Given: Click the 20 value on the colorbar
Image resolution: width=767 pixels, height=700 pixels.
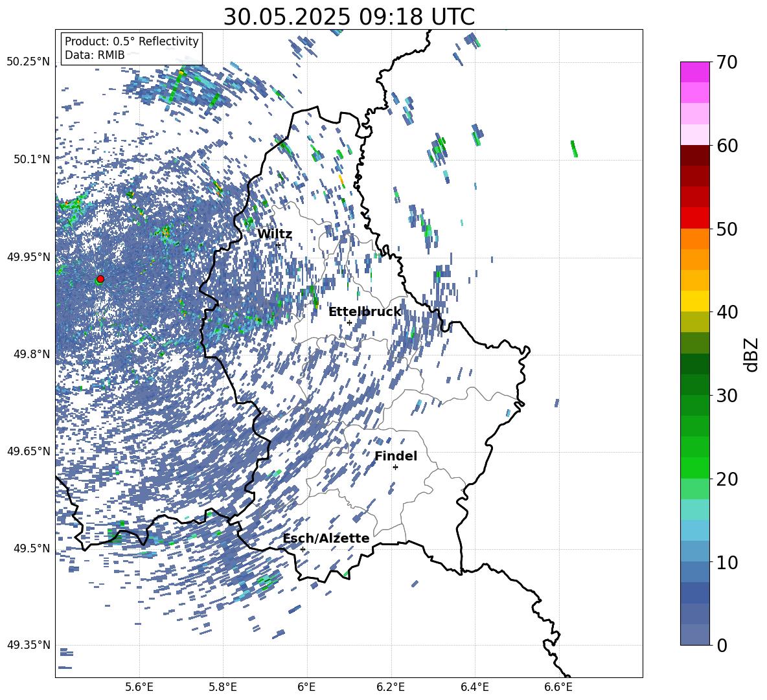Looking at the screenshot, I should (x=727, y=479).
